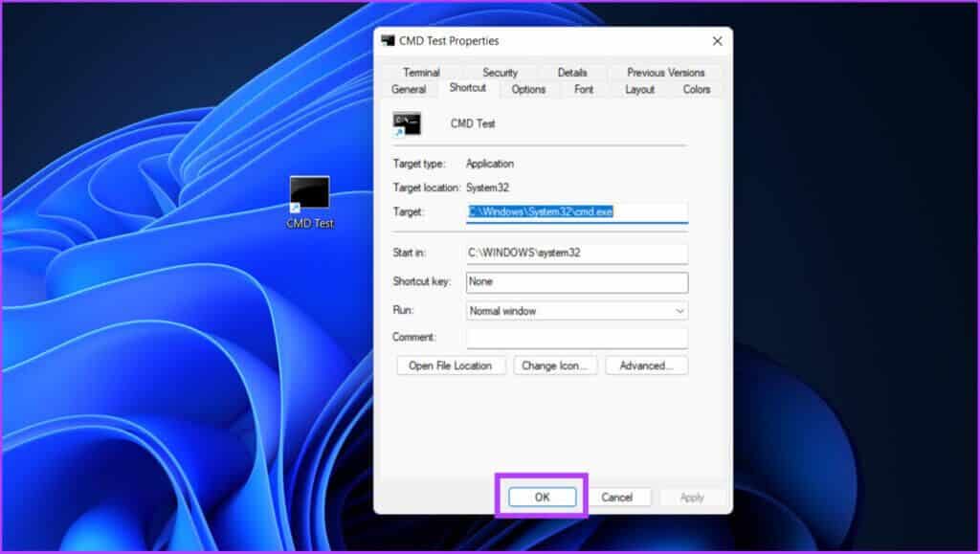
Task: Open the Details tab
Action: pos(572,73)
